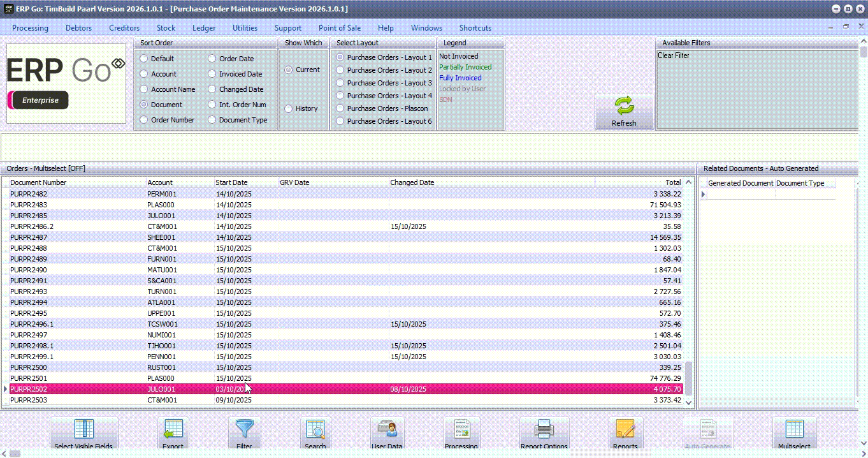The height and width of the screenshot is (458, 868).
Task: Open the Point of Sale menu
Action: (x=339, y=28)
